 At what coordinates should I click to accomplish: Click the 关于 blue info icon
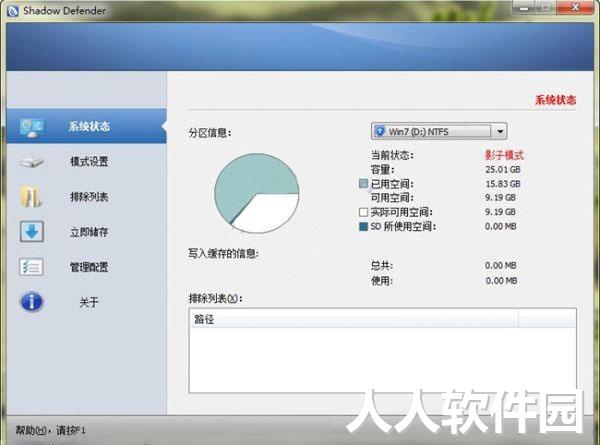[x=31, y=302]
